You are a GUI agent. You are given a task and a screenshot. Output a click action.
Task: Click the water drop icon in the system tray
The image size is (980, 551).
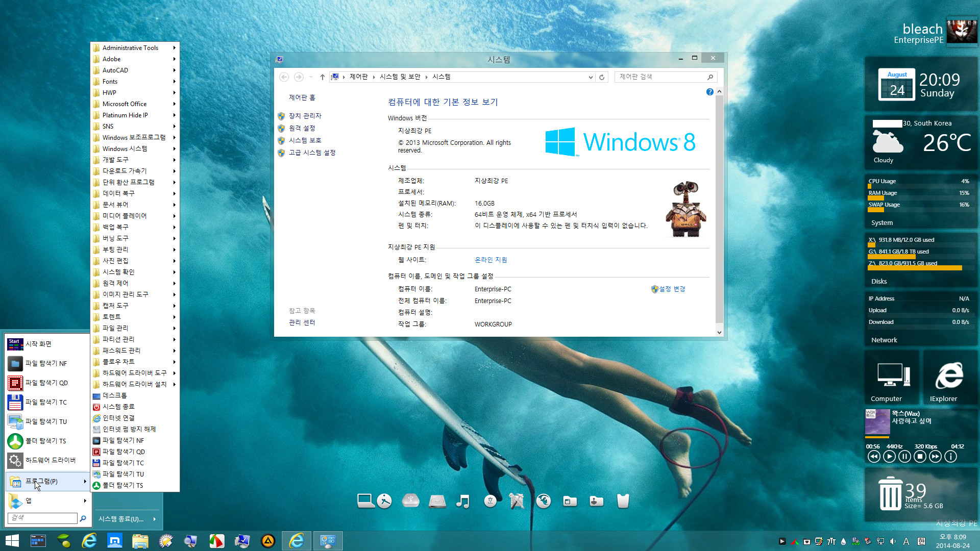[x=843, y=541]
